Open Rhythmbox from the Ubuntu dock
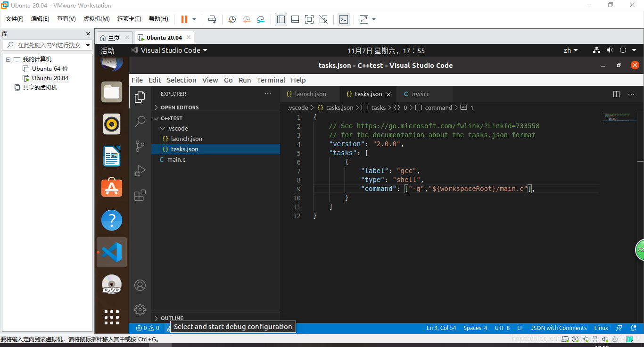Screen dimensions: 644x347 pyautogui.click(x=112, y=124)
